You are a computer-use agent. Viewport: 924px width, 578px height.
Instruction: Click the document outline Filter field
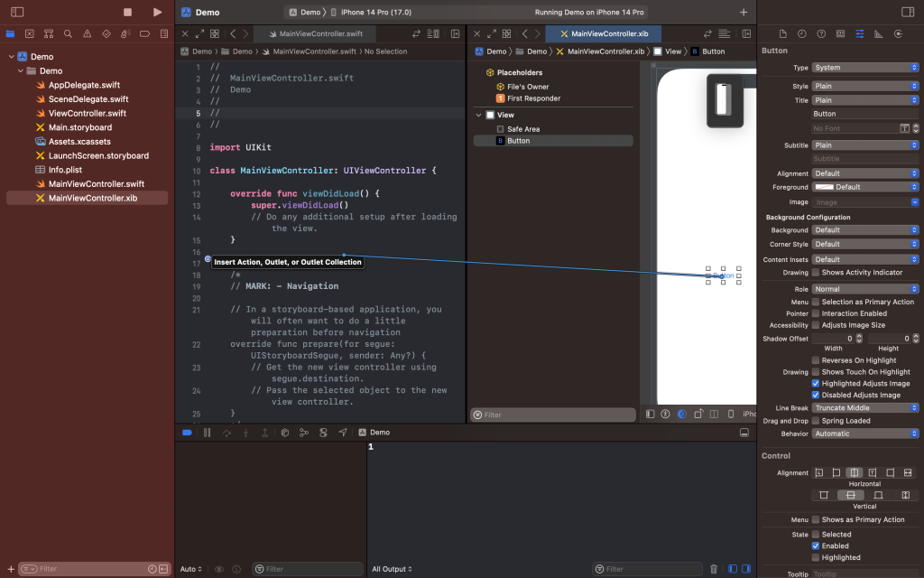[x=553, y=415]
